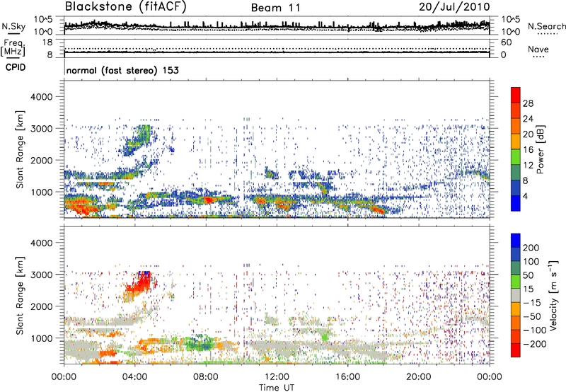Screen dimensions: 566x392
Task: Select the dark orange 24–28 dB power segment
Action: tap(516, 110)
